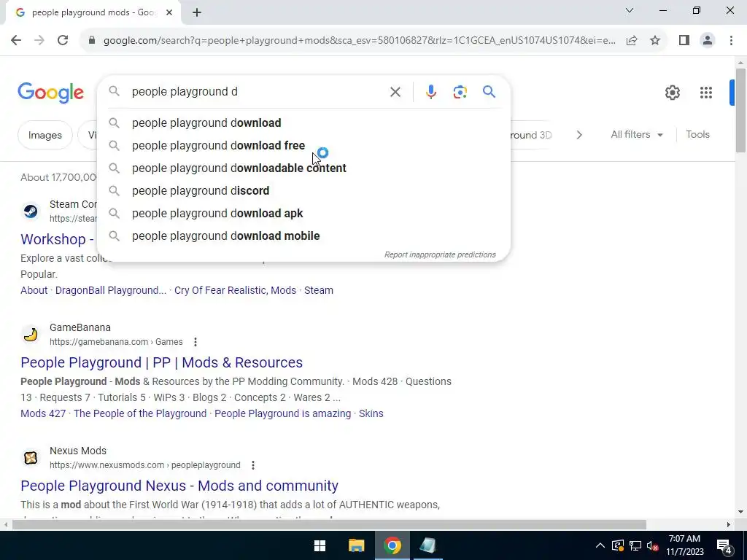Share this page via share icon
This screenshot has height=560, width=747.
click(x=632, y=41)
